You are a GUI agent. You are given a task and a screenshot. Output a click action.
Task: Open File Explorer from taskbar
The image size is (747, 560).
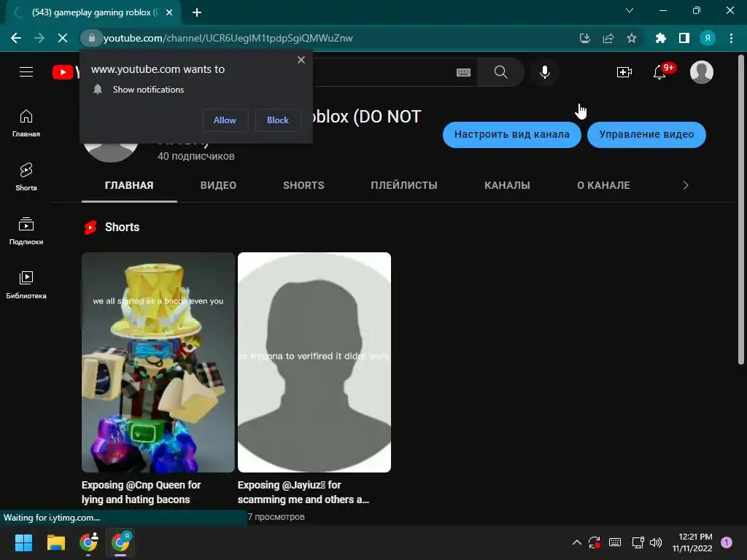tap(55, 542)
